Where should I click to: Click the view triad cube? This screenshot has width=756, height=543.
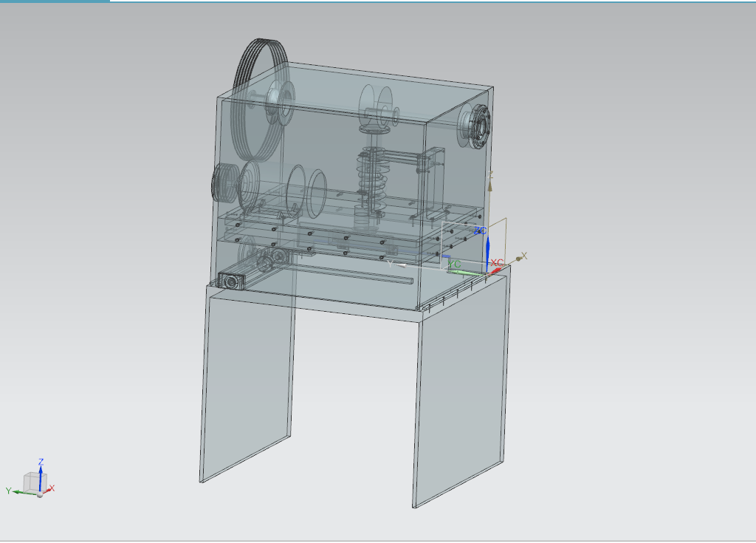tap(35, 482)
